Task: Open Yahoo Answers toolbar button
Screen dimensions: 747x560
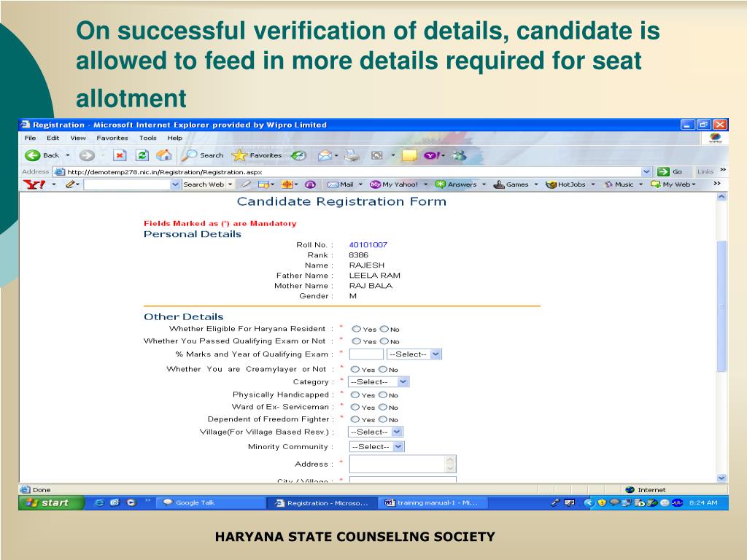Action: [x=457, y=184]
